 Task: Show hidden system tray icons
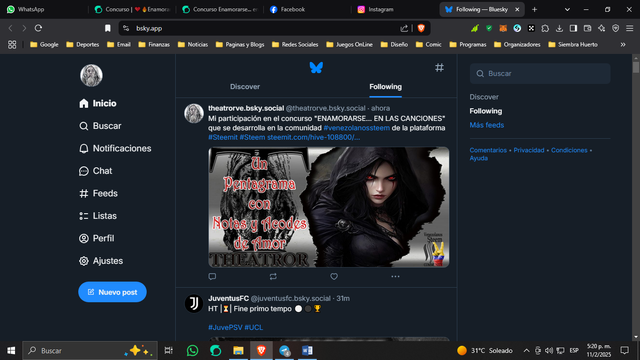(x=526, y=351)
